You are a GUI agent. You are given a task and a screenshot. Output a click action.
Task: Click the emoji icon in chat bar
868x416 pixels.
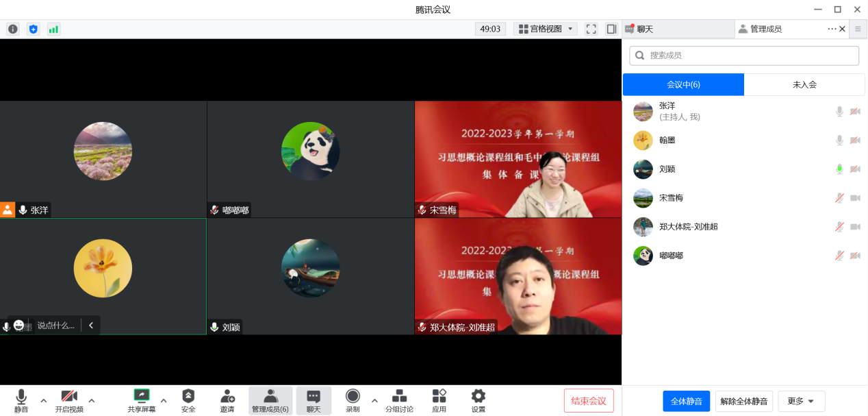click(19, 325)
